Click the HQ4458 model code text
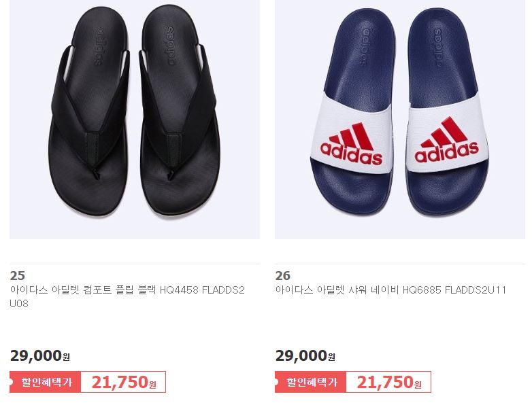This screenshot has width=532, height=405. 179,290
